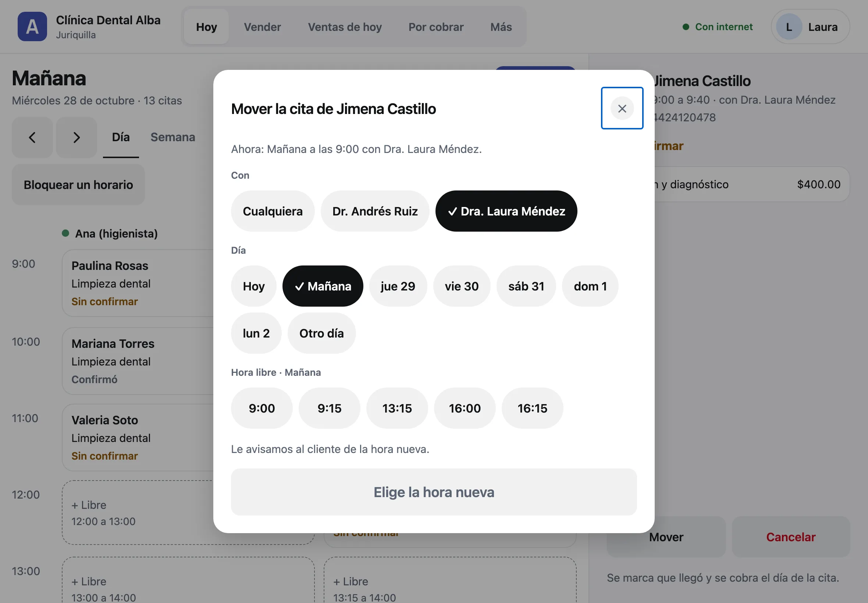
Task: Click the Clínica Dental Alba logo icon
Action: click(32, 26)
